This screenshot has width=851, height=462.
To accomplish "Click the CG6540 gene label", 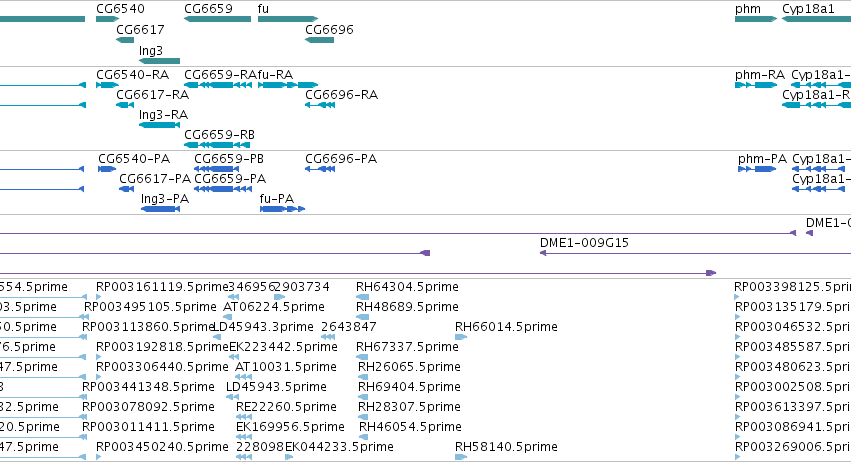I will point(120,9).
